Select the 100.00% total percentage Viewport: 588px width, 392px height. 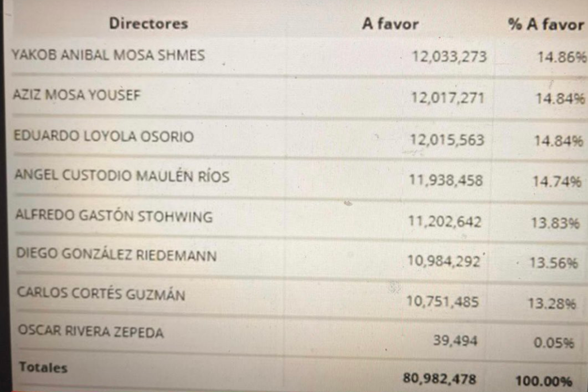tap(544, 381)
